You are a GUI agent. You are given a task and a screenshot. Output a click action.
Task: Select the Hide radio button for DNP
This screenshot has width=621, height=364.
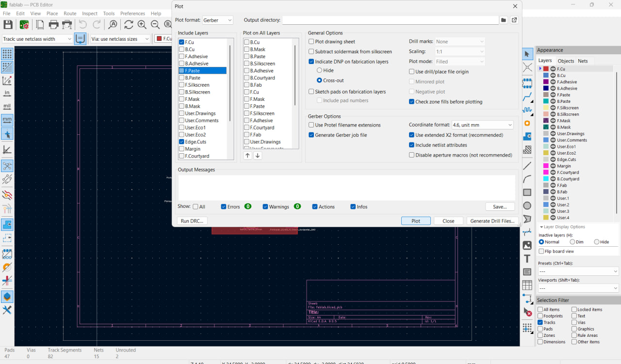(x=319, y=70)
